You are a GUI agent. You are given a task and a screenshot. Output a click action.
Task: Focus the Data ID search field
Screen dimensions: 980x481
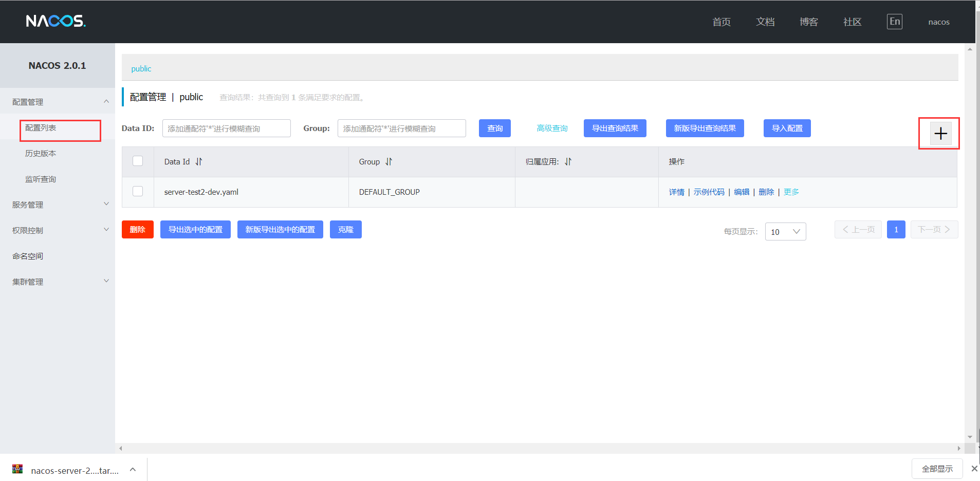(227, 128)
